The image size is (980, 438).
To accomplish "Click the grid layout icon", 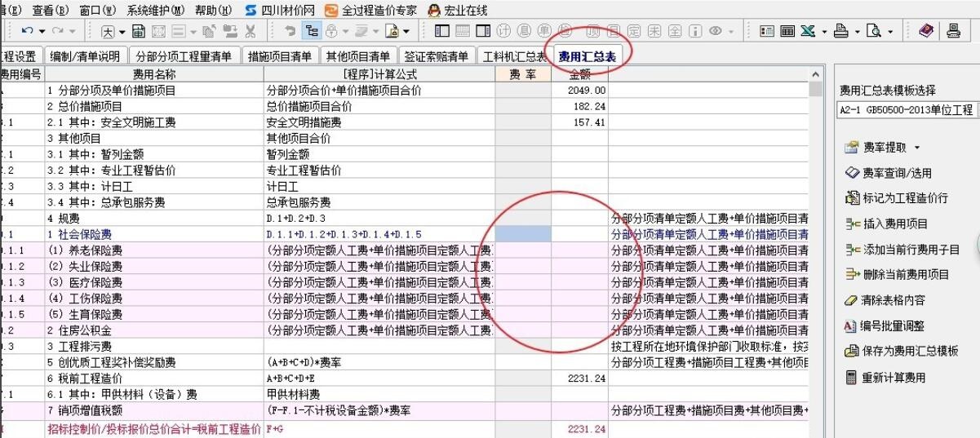I will coord(462,31).
